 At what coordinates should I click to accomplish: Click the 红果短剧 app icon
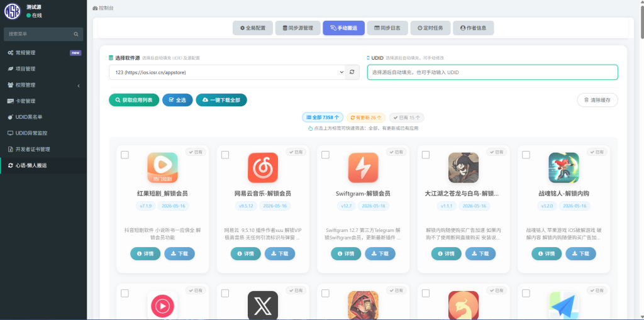(162, 168)
